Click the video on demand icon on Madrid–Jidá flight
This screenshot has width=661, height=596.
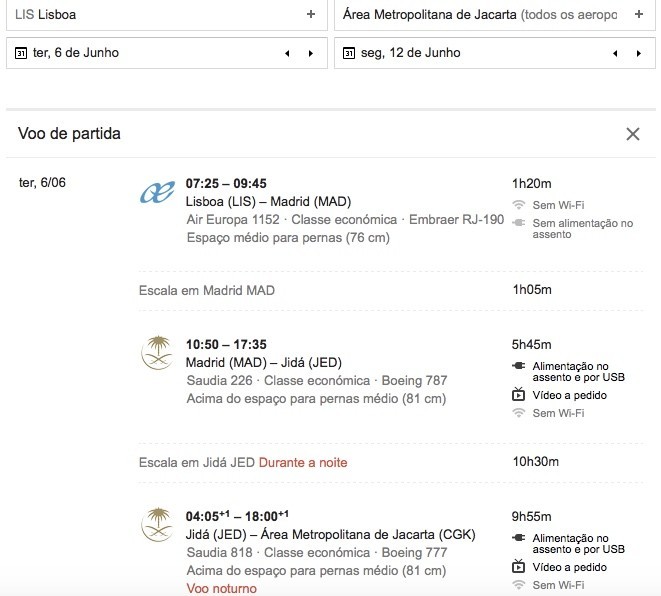pyautogui.click(x=518, y=395)
